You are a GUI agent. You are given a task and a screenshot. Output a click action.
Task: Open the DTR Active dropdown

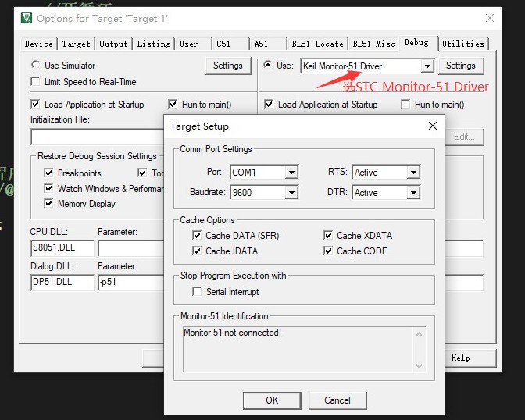[413, 192]
